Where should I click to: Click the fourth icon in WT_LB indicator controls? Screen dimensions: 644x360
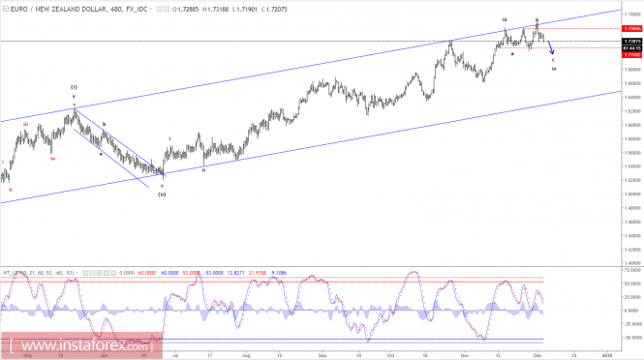(107, 273)
